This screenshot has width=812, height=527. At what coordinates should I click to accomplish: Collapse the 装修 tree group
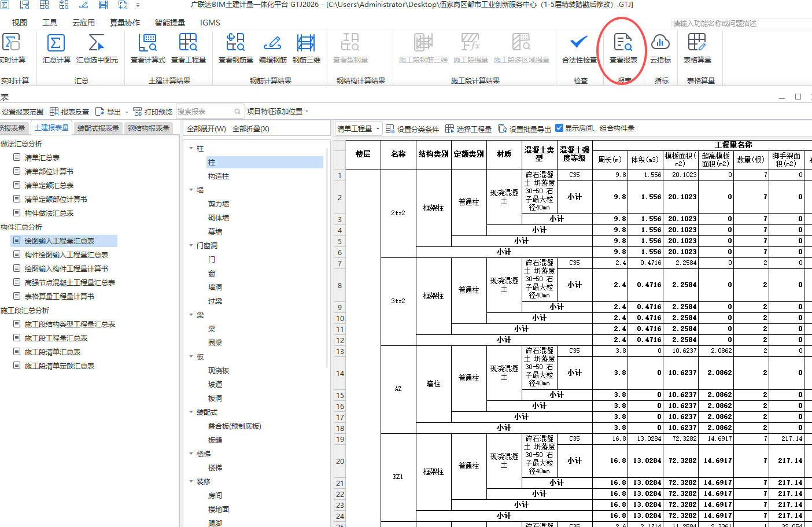pyautogui.click(x=191, y=481)
